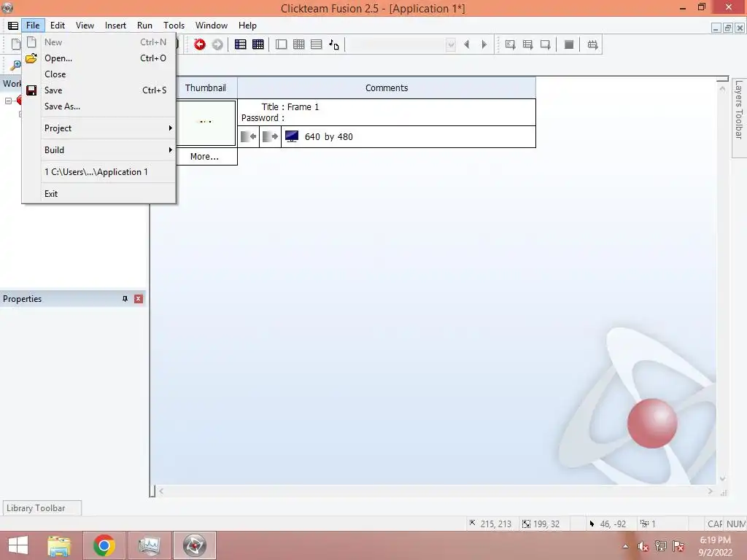Choose Close in the File menu
Viewport: 747px width, 560px height.
99,74
